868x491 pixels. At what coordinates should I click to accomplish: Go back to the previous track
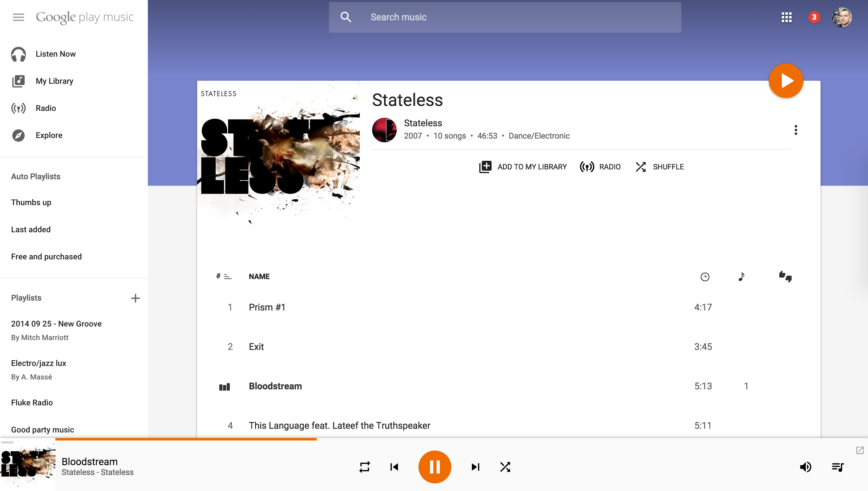[394, 467]
